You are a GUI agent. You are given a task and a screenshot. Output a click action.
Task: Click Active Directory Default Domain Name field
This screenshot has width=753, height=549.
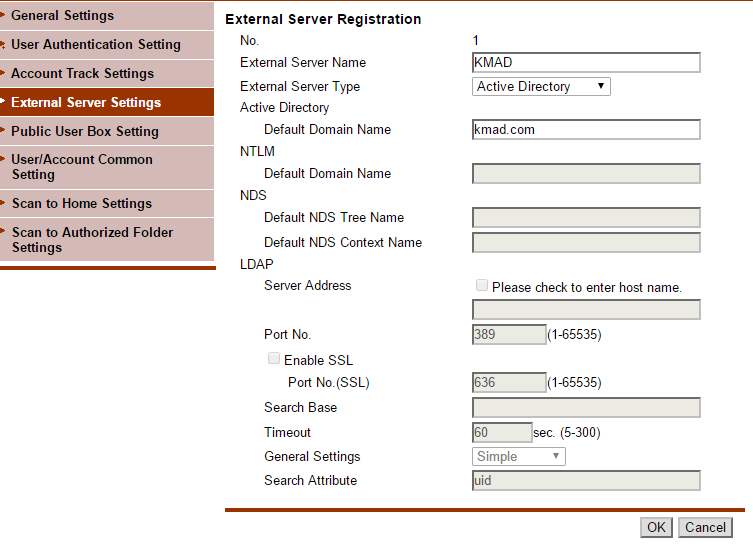click(x=586, y=130)
